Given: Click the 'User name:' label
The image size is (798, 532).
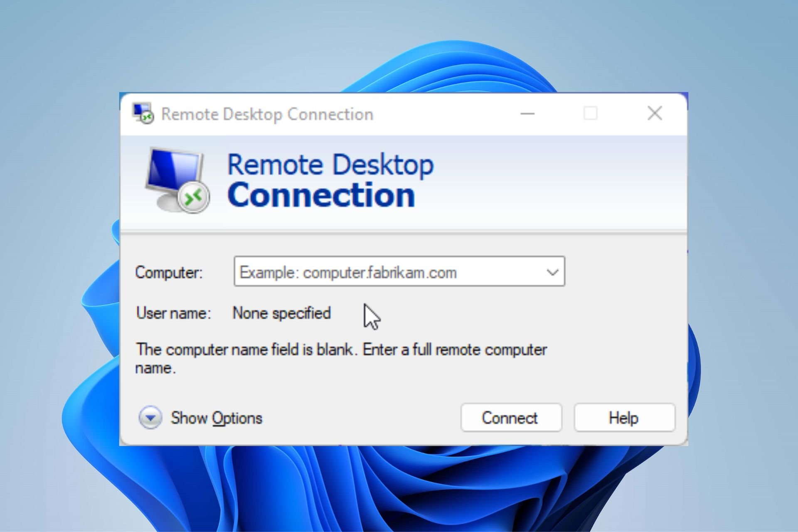Looking at the screenshot, I should (x=173, y=313).
